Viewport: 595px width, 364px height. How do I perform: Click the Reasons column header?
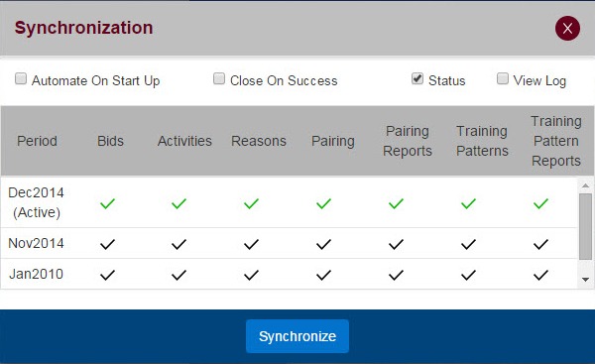(x=259, y=141)
